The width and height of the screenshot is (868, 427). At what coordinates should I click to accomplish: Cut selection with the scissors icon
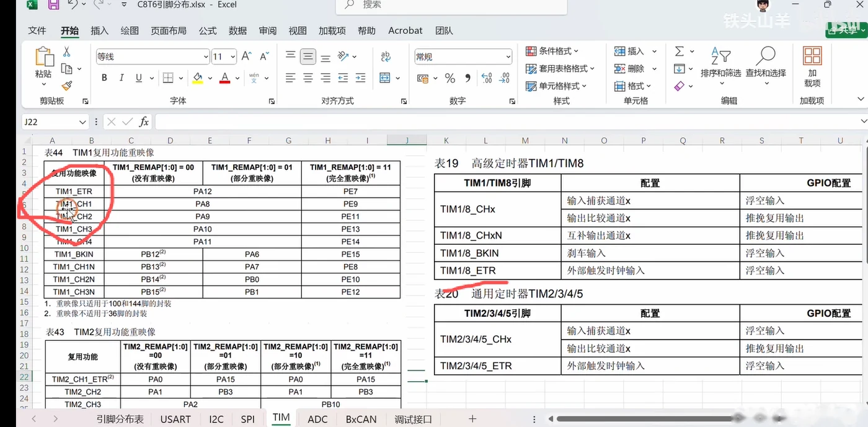(x=66, y=52)
